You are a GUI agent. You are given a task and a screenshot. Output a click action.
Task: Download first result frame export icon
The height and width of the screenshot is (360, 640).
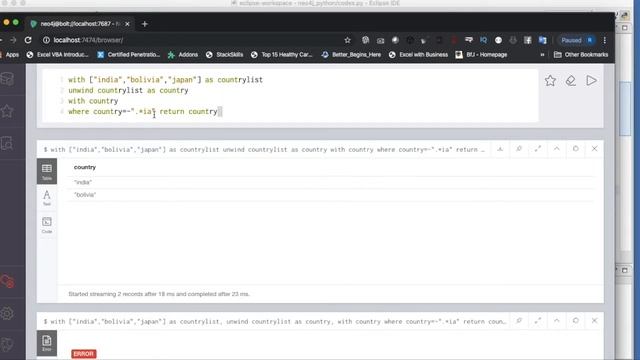pos(500,149)
